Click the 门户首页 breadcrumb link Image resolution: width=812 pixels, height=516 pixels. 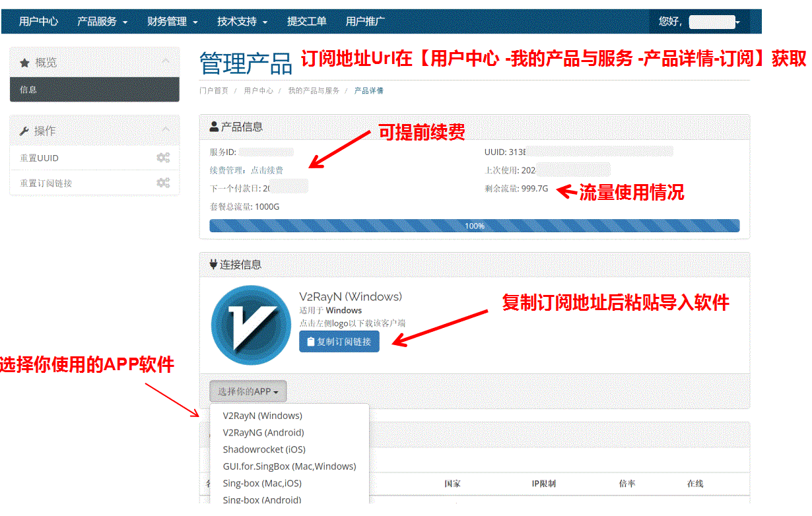[x=214, y=90]
